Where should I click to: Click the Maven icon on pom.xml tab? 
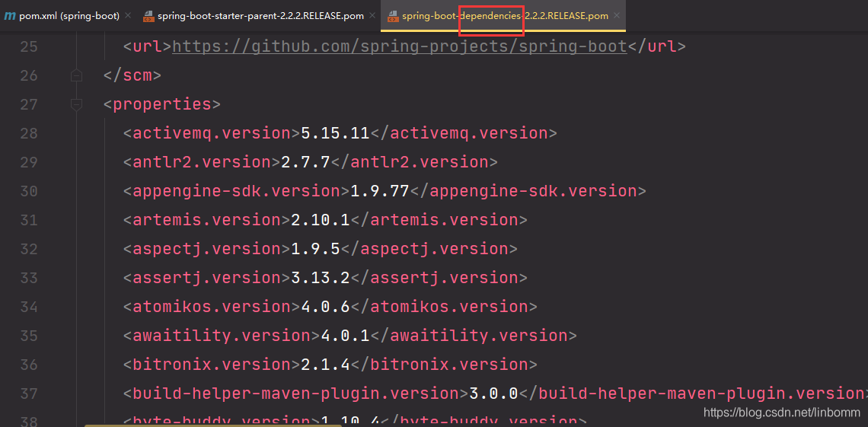[9, 16]
